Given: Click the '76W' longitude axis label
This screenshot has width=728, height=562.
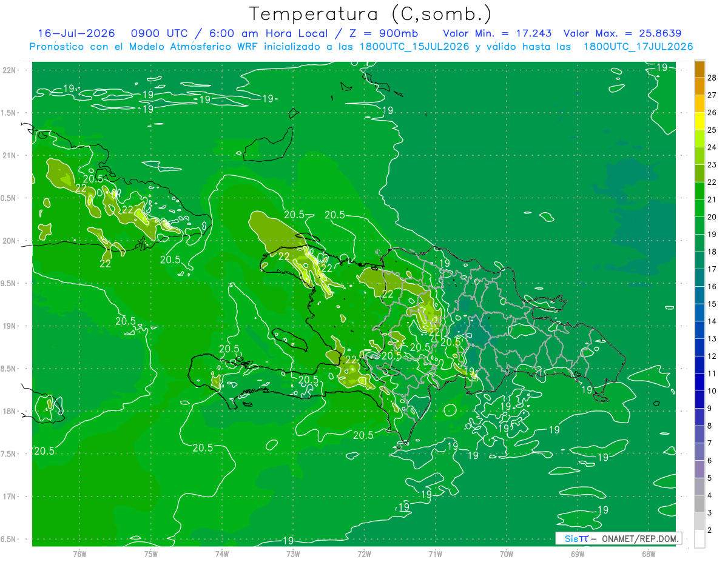Looking at the screenshot, I should click(79, 554).
